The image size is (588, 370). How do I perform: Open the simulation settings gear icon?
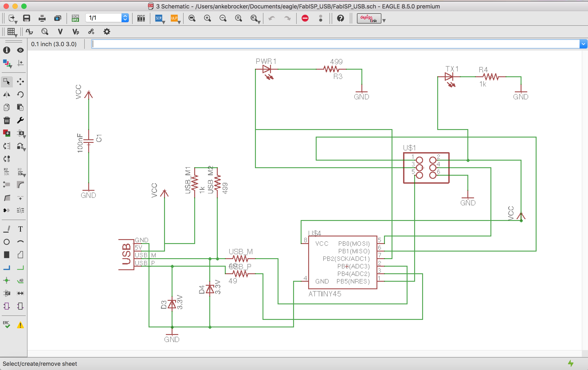tap(107, 31)
